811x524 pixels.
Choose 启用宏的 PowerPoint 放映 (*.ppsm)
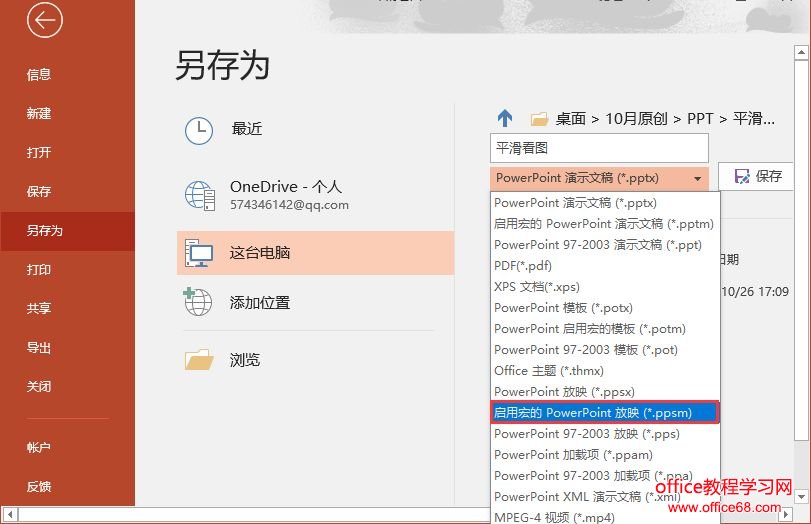605,413
